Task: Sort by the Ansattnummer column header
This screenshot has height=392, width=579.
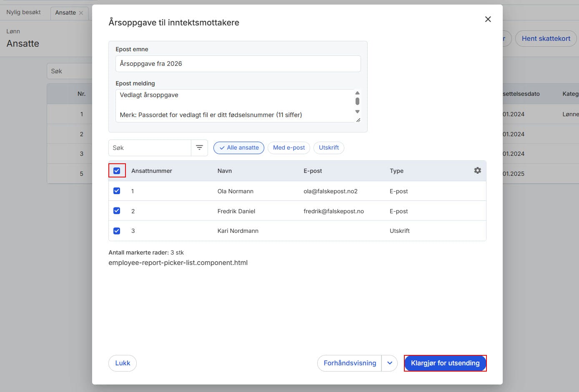Action: click(x=152, y=171)
